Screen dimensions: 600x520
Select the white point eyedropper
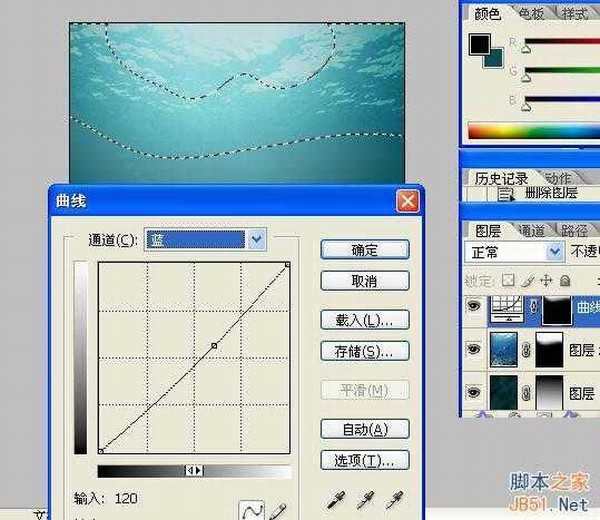[x=395, y=500]
